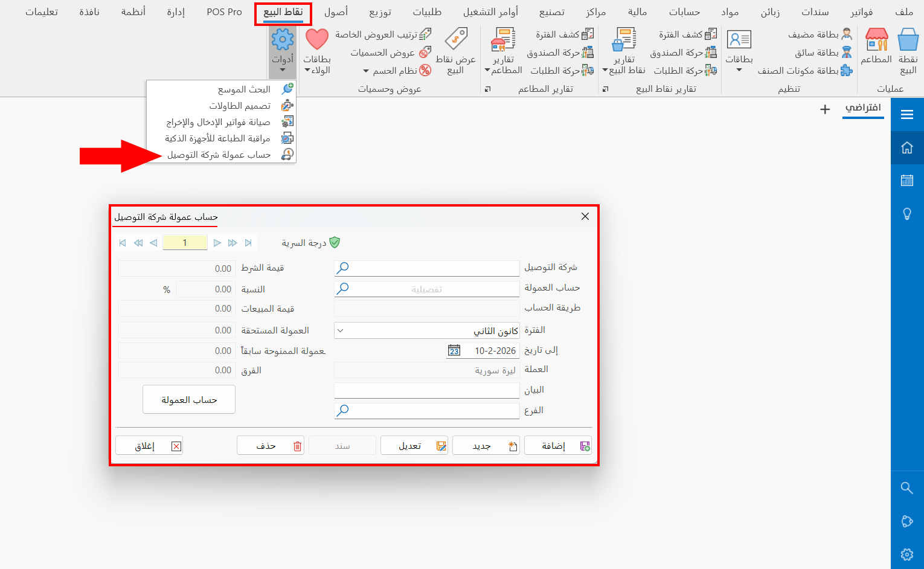Screen dimensions: 924x569
Task: Click the بطاقة سائق driver icon
Action: (x=845, y=53)
